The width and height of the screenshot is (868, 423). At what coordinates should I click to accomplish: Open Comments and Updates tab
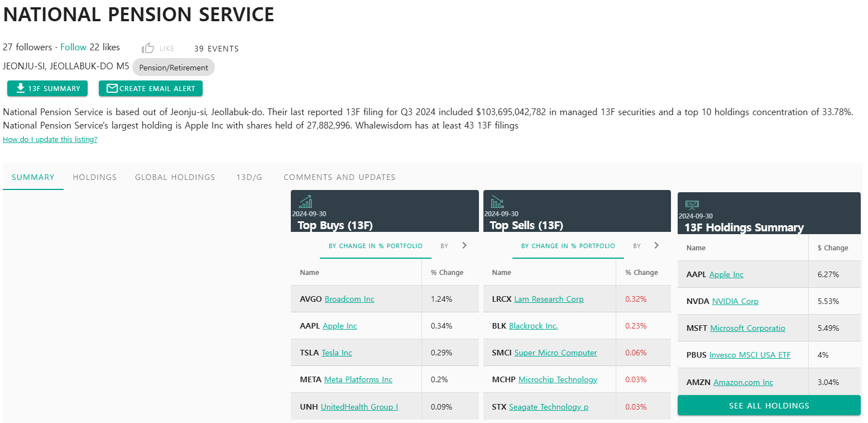[339, 177]
